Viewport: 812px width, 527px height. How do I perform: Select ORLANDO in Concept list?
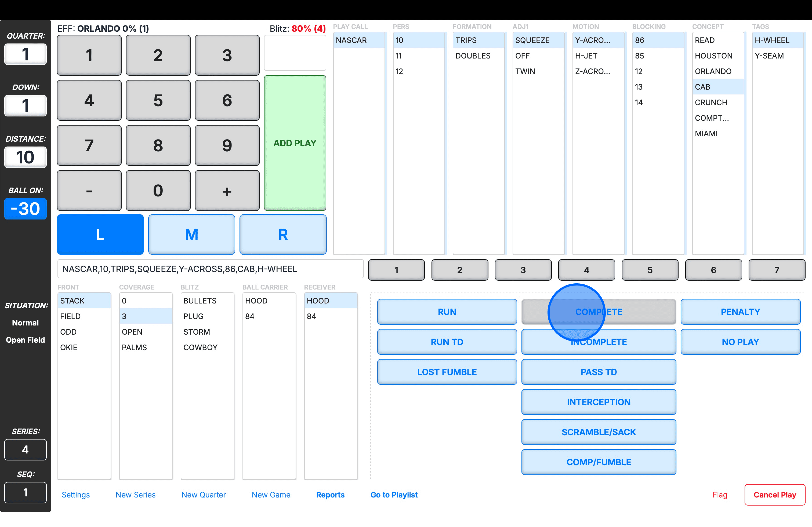click(718, 71)
